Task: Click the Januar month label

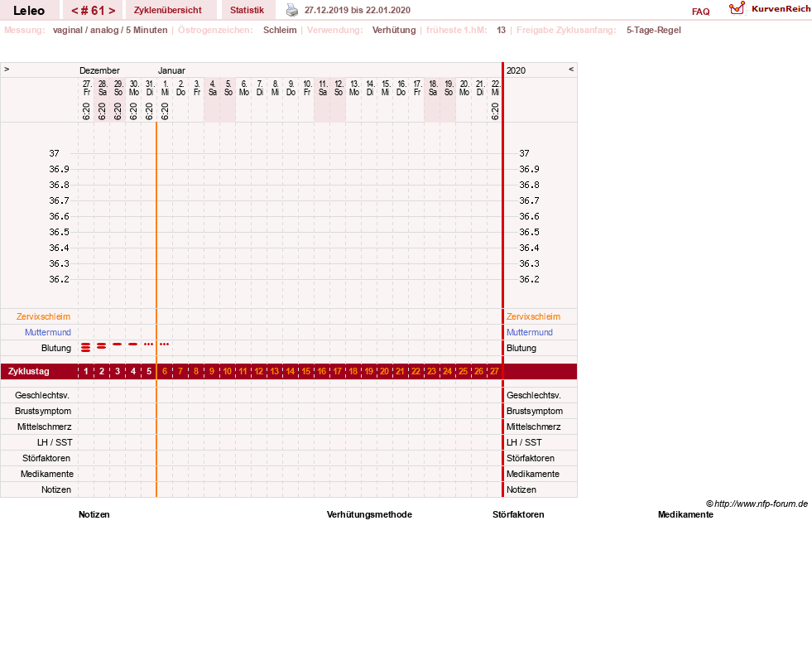Action: coord(171,70)
